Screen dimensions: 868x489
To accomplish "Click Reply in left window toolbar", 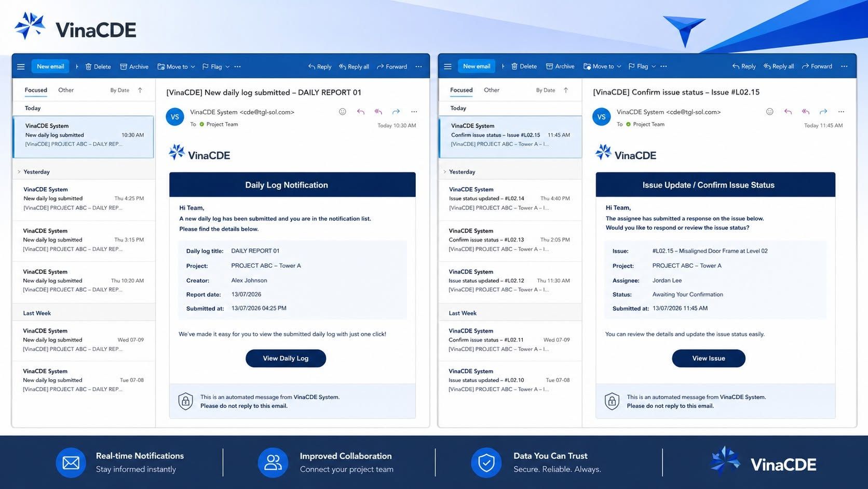I will click(320, 67).
